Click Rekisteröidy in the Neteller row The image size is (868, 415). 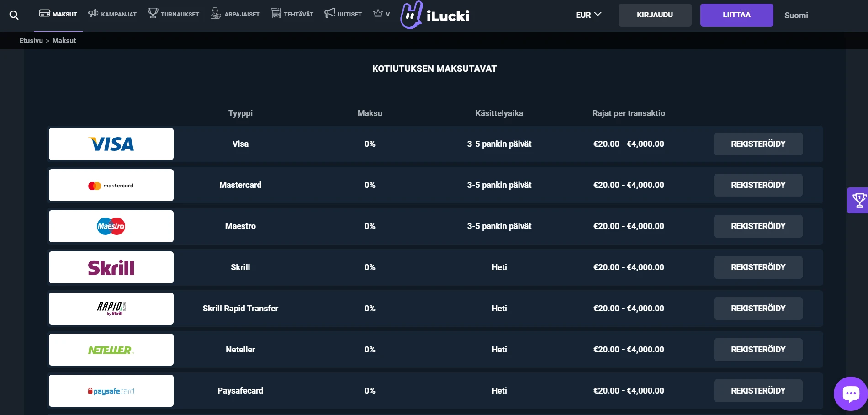758,350
